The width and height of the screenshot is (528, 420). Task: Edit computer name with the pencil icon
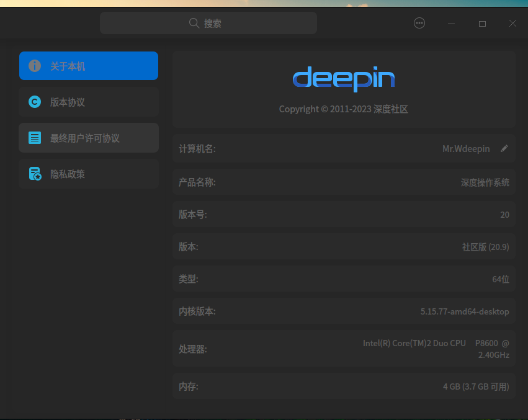click(x=504, y=148)
